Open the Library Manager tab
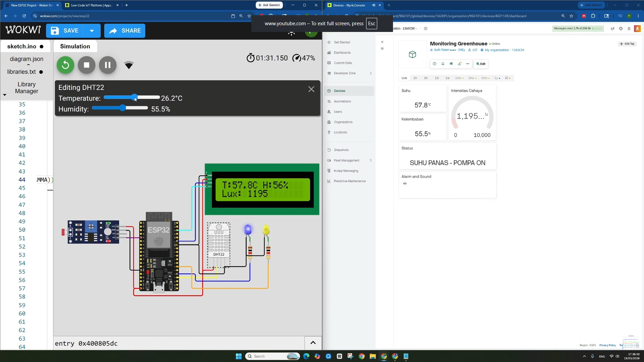644x362 pixels. coord(27,88)
